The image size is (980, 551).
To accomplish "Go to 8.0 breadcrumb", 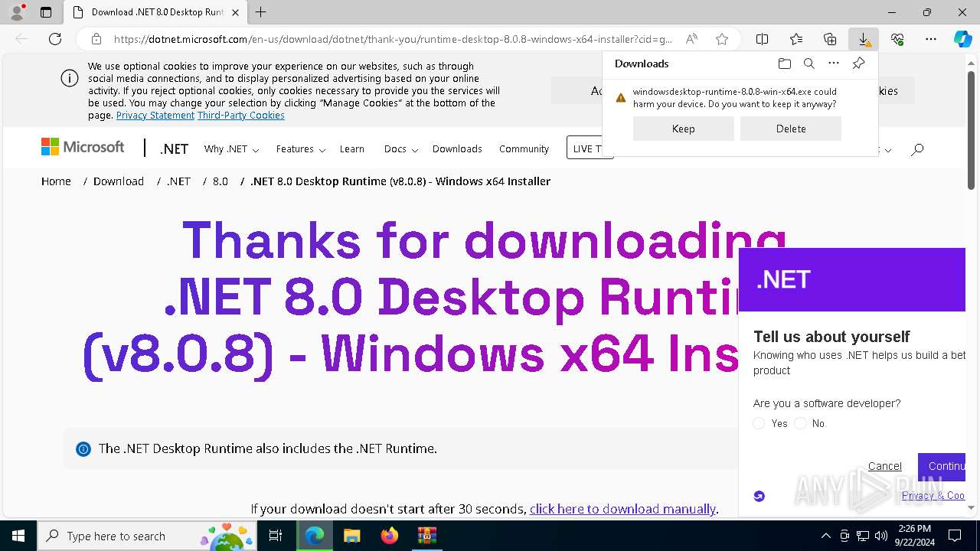I will [x=220, y=181].
